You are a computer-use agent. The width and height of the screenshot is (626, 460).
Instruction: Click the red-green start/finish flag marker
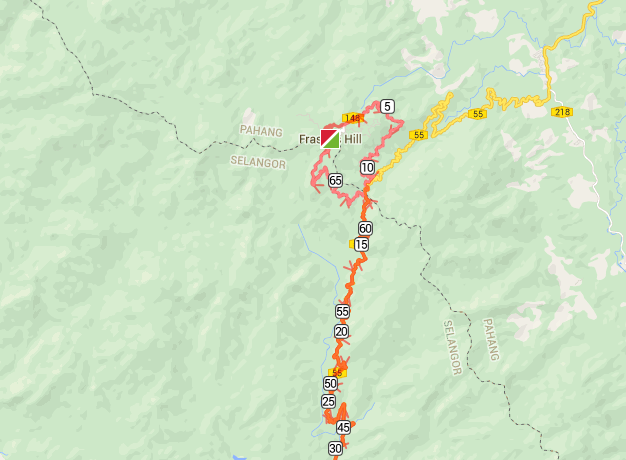[330, 139]
